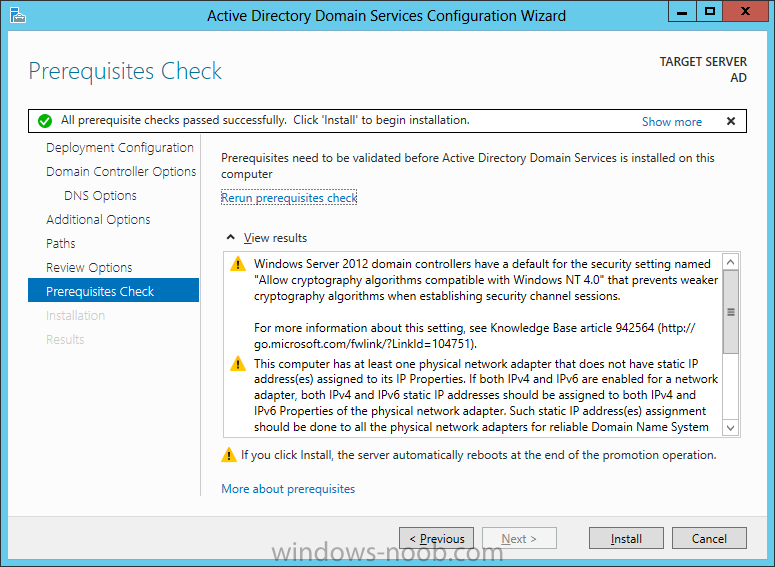Click results scrollbar down arrow
The width and height of the screenshot is (775, 567).
click(731, 428)
